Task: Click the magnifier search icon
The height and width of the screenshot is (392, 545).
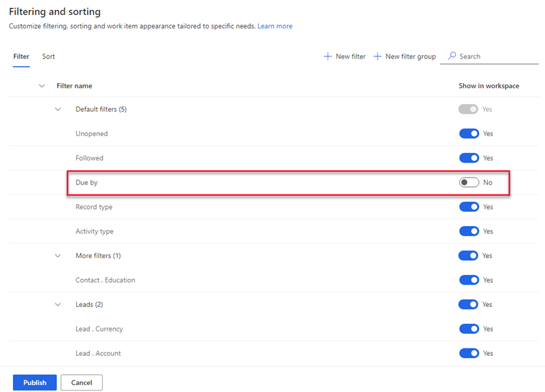Action: pos(452,56)
